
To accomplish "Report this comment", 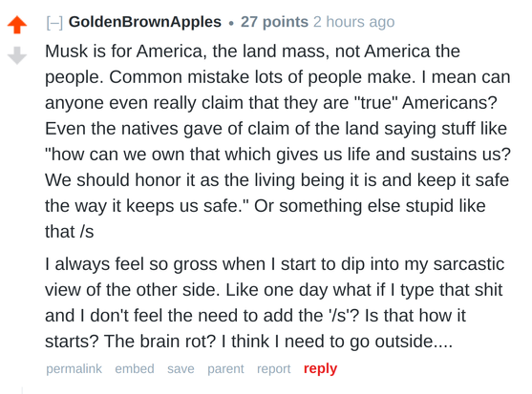I will pos(274,368).
